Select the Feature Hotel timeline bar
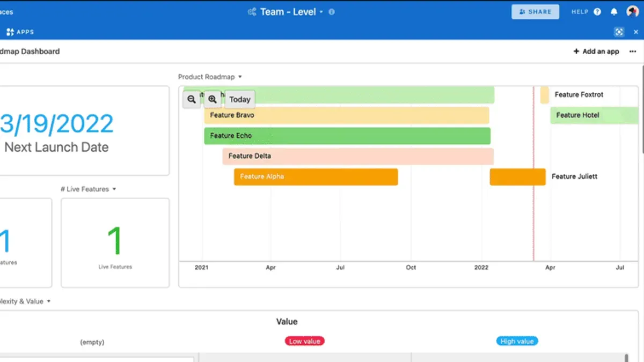Screen dimensions: 644x362 [x=595, y=115]
